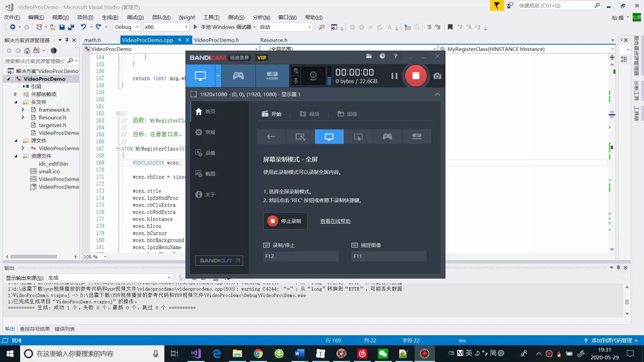
Task: Open 查看在线帮助 online help link
Action: pyautogui.click(x=335, y=221)
